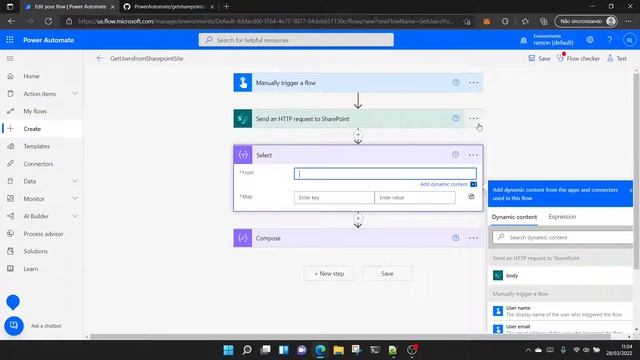Open more options for the Compose action

point(473,238)
